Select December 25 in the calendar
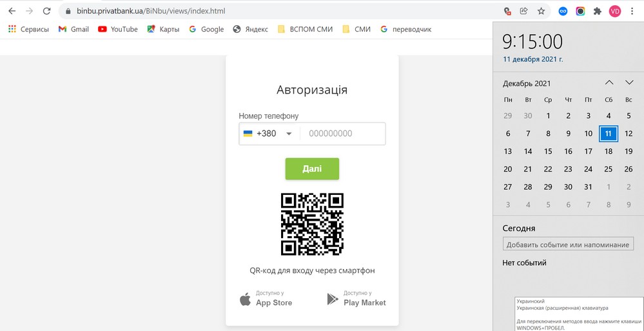 [609, 169]
